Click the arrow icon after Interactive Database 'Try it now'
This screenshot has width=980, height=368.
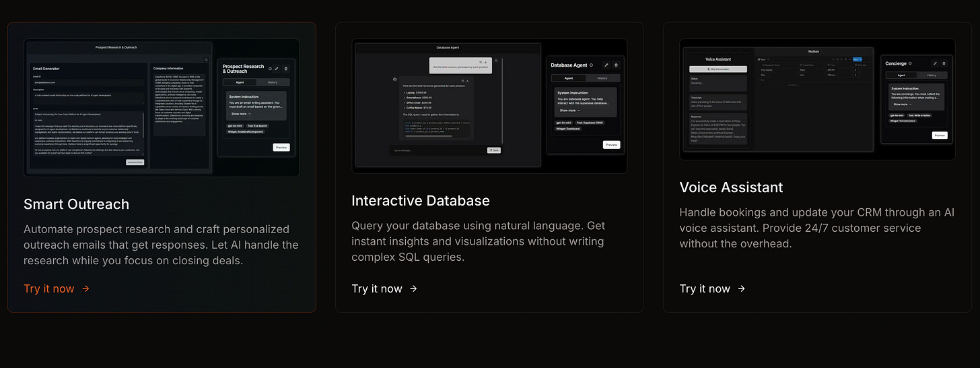click(x=413, y=288)
